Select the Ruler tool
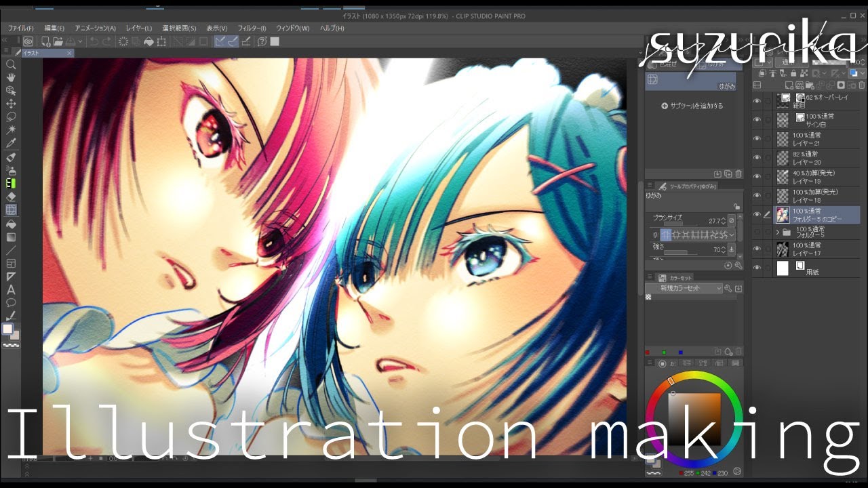This screenshot has width=868, height=488. [x=11, y=277]
